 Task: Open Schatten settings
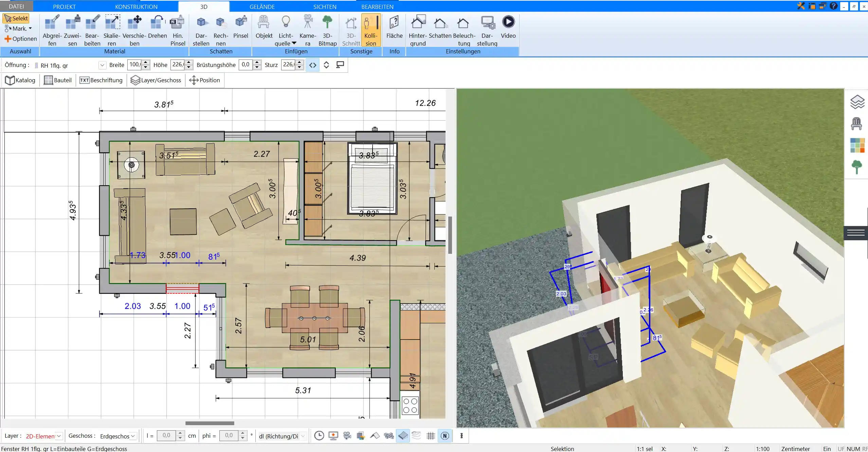coord(440,27)
